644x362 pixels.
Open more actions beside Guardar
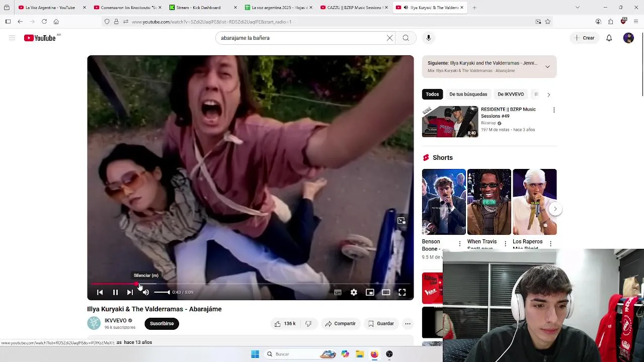[x=408, y=324]
